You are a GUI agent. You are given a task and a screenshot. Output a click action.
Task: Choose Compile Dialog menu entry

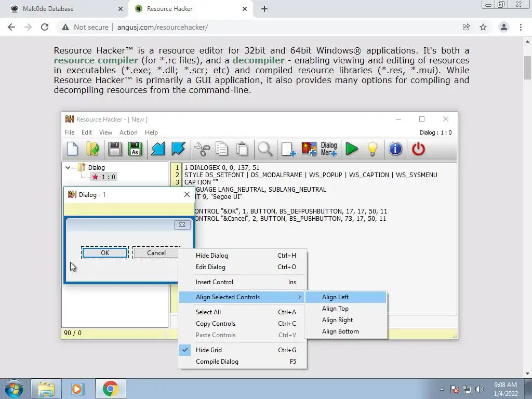(243, 362)
